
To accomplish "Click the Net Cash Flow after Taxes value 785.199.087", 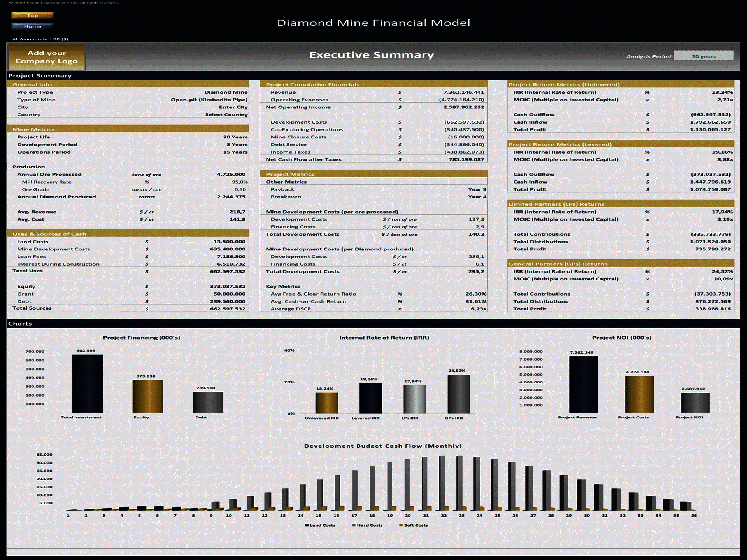I will pos(466,159).
